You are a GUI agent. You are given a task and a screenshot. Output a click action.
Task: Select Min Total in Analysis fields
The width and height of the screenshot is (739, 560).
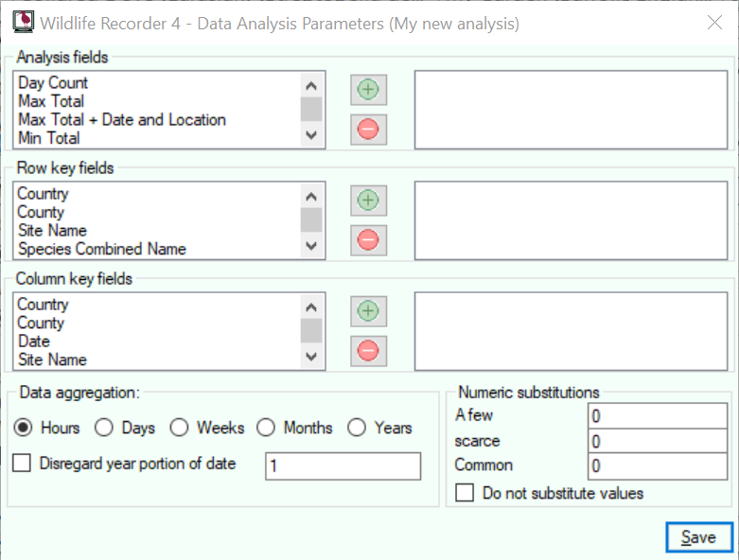(x=158, y=138)
